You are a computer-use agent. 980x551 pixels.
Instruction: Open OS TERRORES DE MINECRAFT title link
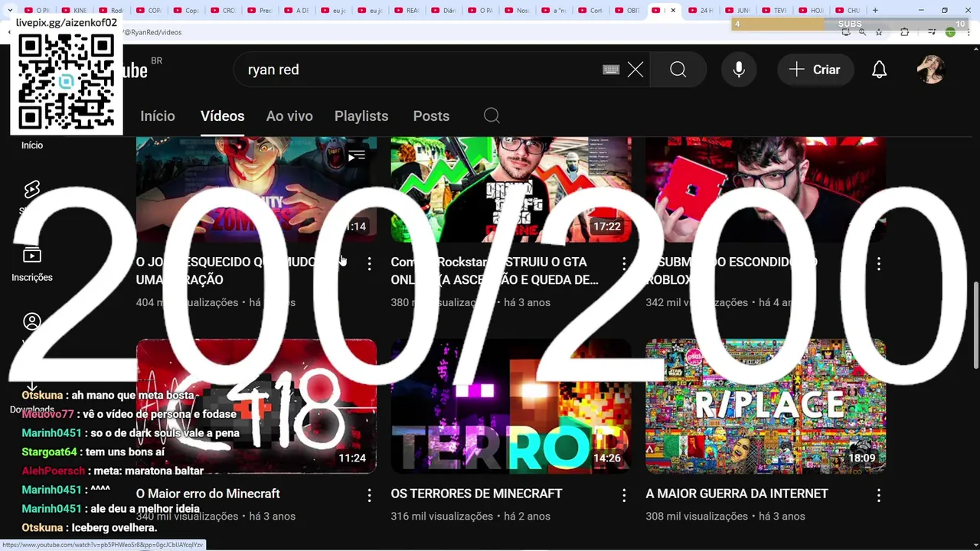click(476, 494)
